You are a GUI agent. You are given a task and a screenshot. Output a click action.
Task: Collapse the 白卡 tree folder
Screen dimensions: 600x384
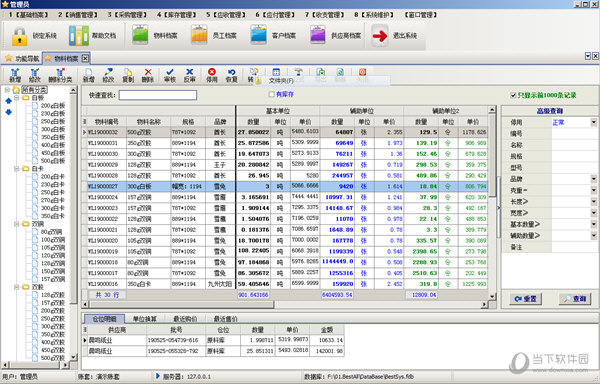16,169
